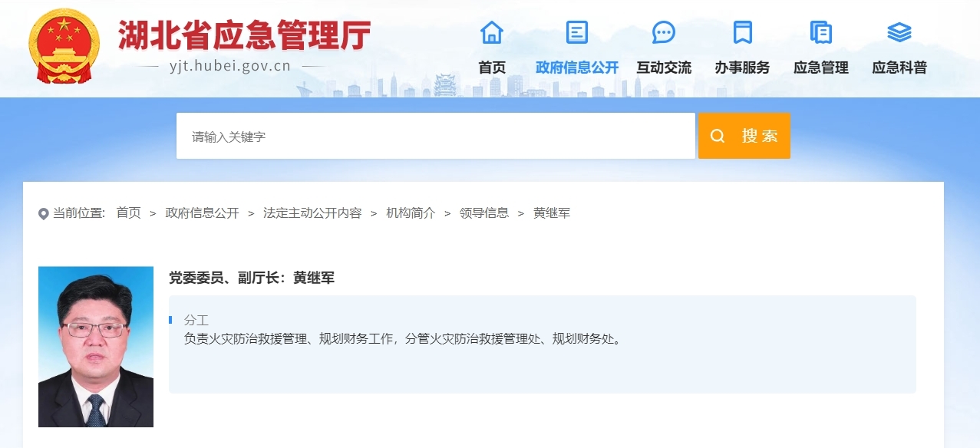Click the national emblem logo
This screenshot has height=448, width=980.
click(x=64, y=46)
